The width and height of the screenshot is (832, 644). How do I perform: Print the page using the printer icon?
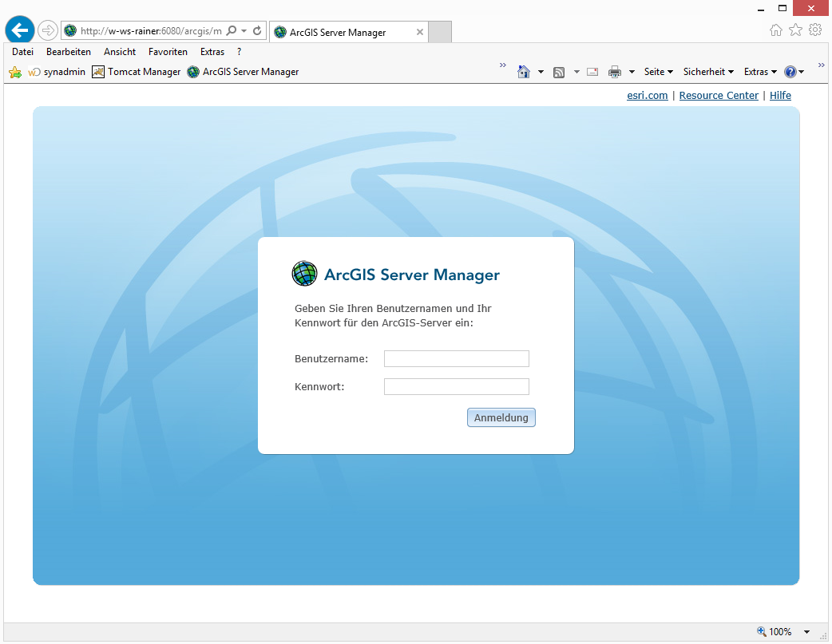pos(615,71)
